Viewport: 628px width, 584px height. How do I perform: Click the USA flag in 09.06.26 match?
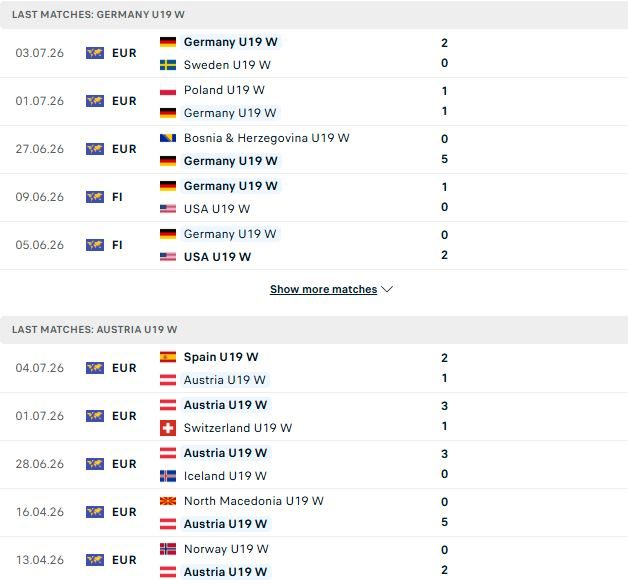coord(168,209)
